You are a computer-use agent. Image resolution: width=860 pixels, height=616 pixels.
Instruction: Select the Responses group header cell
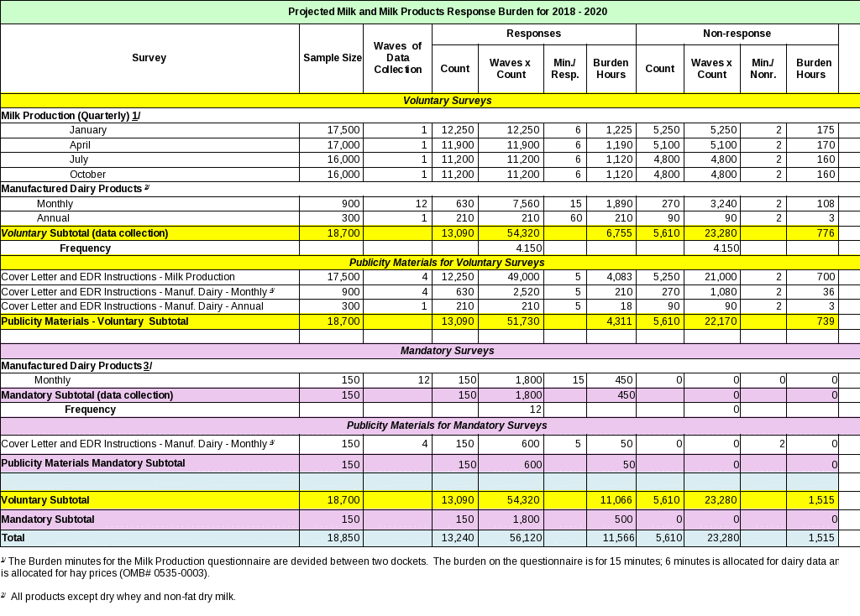click(x=533, y=34)
